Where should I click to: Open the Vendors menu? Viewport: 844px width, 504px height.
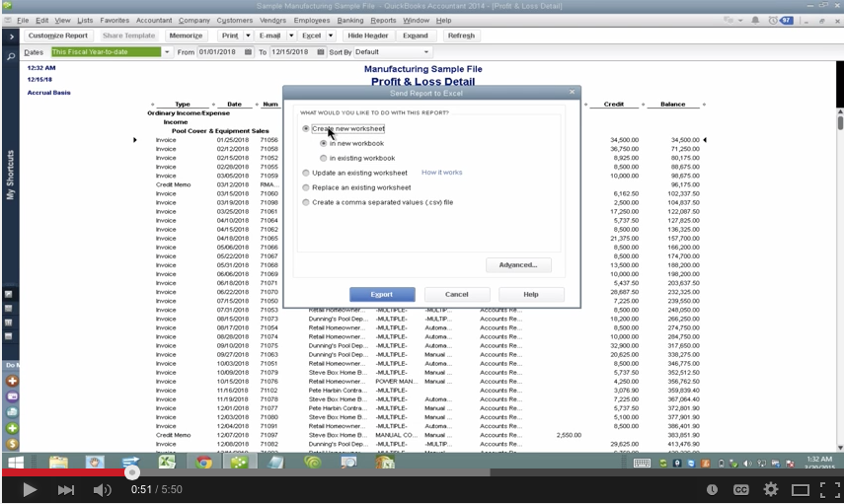[x=272, y=21]
